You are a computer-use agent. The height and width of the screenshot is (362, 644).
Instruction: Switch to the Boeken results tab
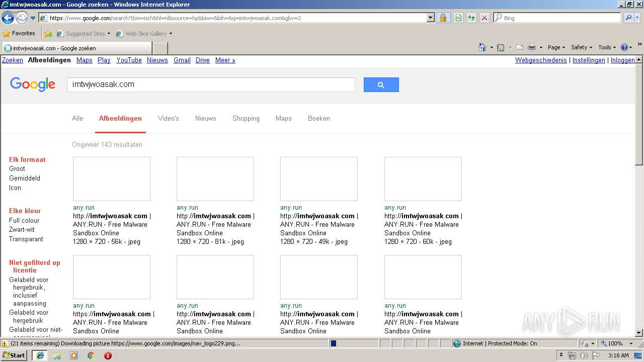pyautogui.click(x=319, y=118)
